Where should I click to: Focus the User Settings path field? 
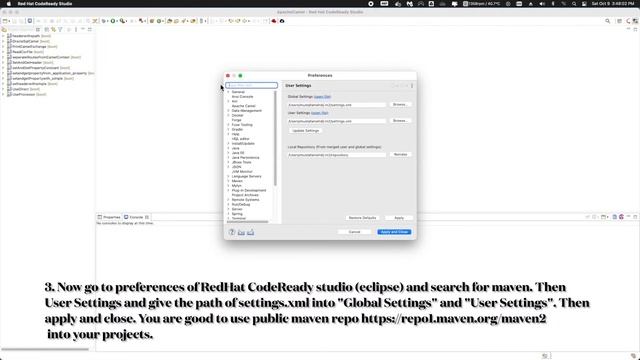click(x=336, y=121)
